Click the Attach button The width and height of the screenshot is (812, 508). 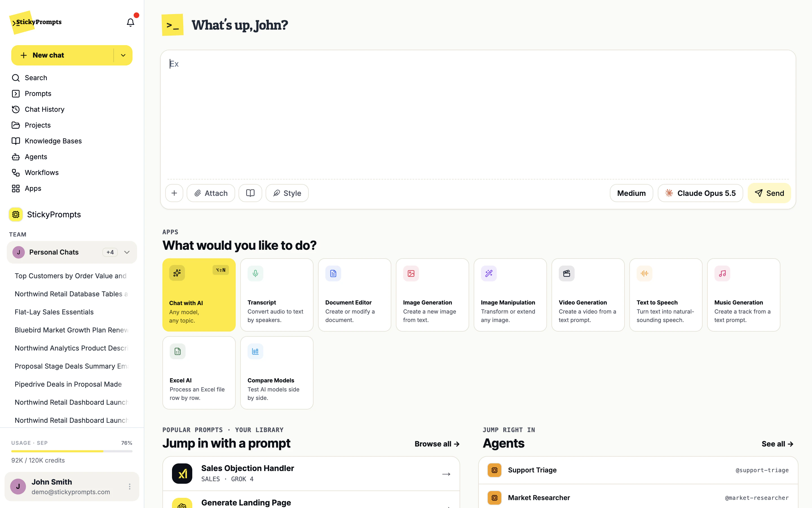click(211, 193)
